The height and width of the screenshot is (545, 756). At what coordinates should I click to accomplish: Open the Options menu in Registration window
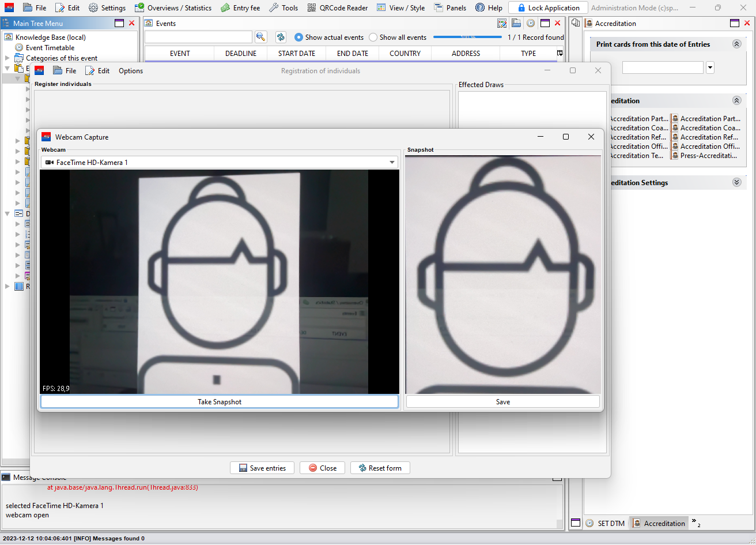131,71
